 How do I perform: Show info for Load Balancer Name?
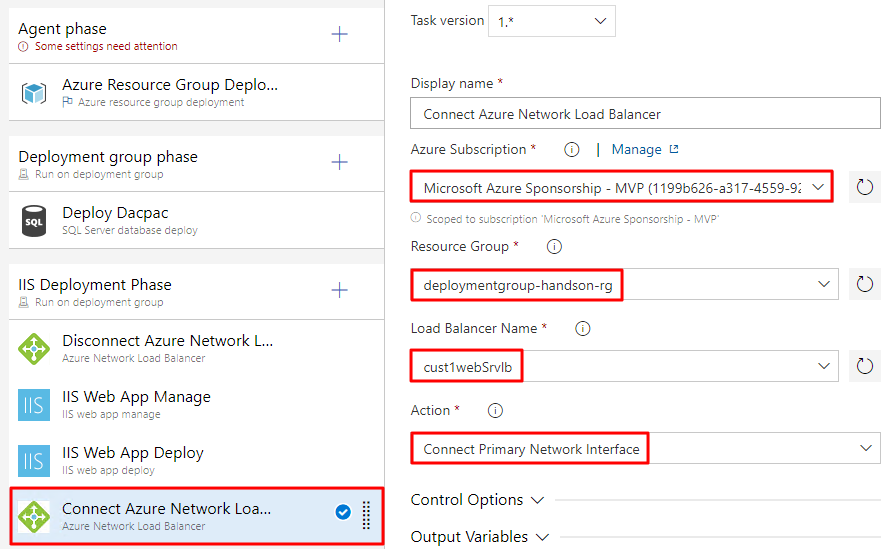(582, 329)
